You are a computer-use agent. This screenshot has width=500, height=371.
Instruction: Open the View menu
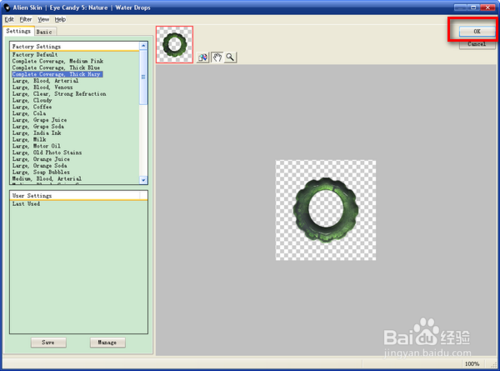(43, 19)
